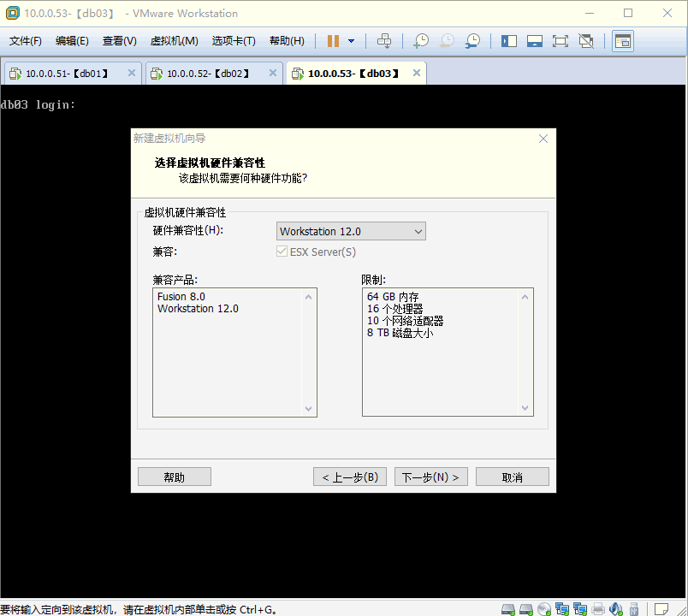Click the USB device status icon

pyautogui.click(x=633, y=609)
